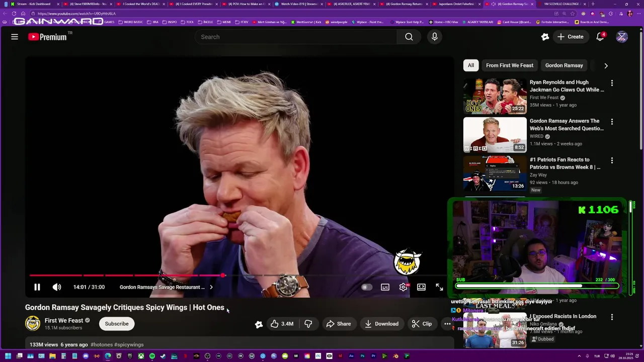
Task: Show more filter chips with right arrow
Action: (606, 66)
